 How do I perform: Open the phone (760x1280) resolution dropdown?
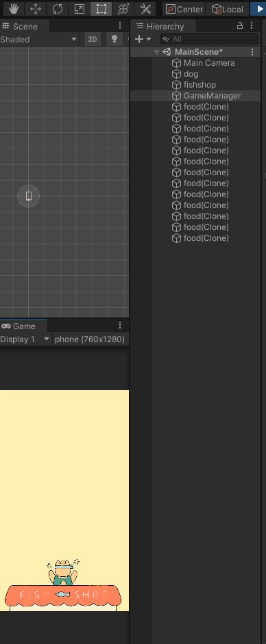pos(90,339)
